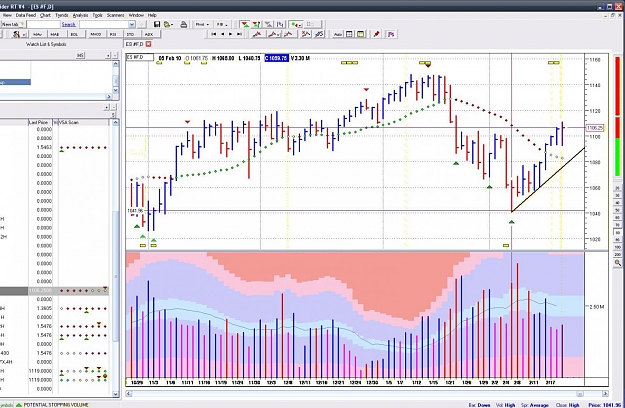Click the chart scrollbar left arrow

pyautogui.click(x=129, y=394)
